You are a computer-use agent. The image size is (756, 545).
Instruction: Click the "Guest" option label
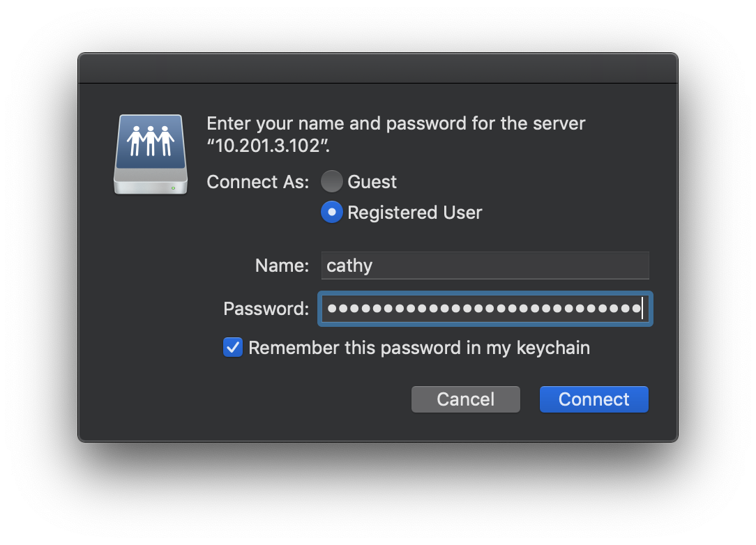click(x=372, y=182)
